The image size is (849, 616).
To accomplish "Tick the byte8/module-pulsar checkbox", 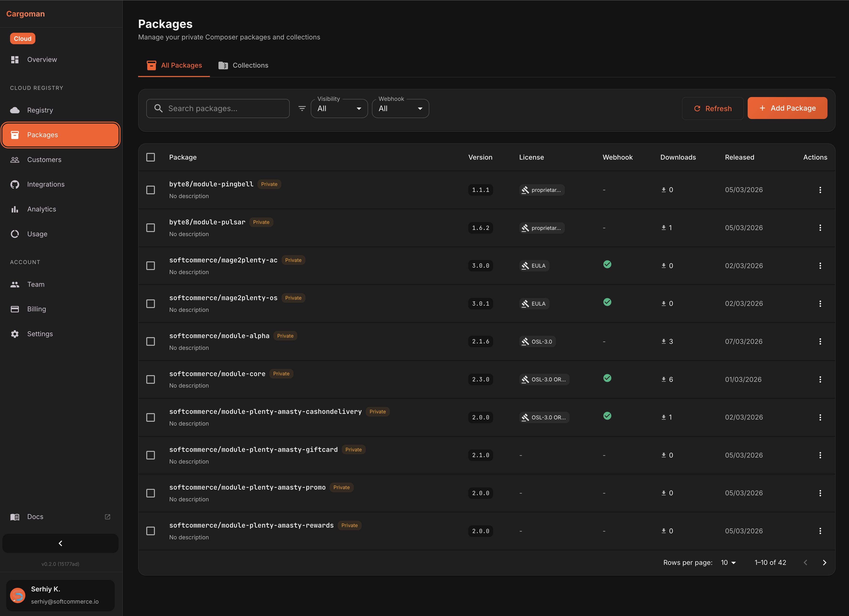I will [151, 227].
